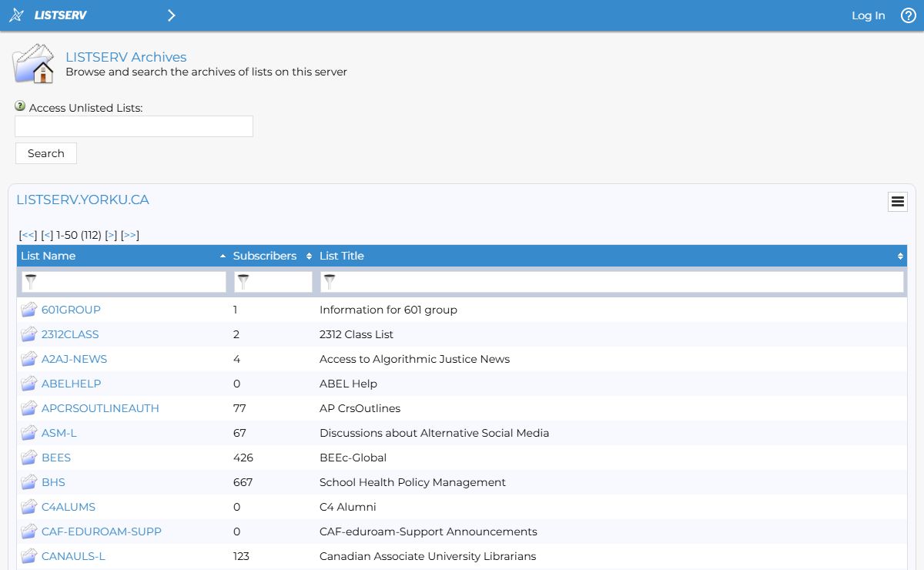
Task: Select subscriber count 123 for CANAULS-L
Action: pyautogui.click(x=241, y=556)
